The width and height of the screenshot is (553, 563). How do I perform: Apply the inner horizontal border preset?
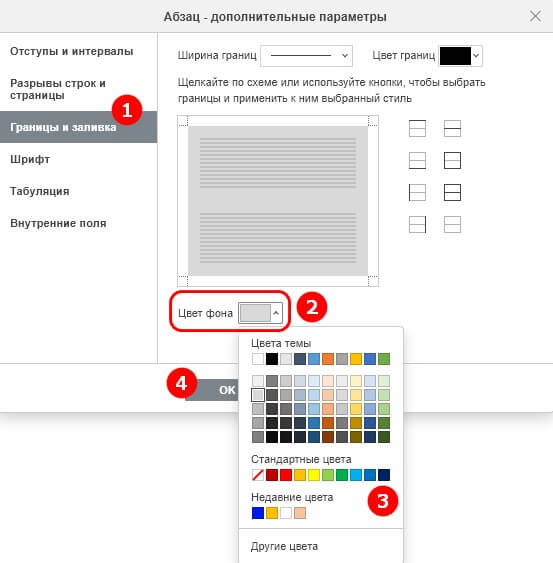(452, 129)
